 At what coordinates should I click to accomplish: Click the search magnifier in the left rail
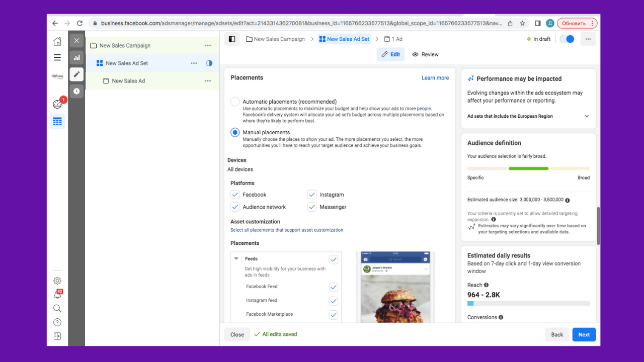(57, 308)
